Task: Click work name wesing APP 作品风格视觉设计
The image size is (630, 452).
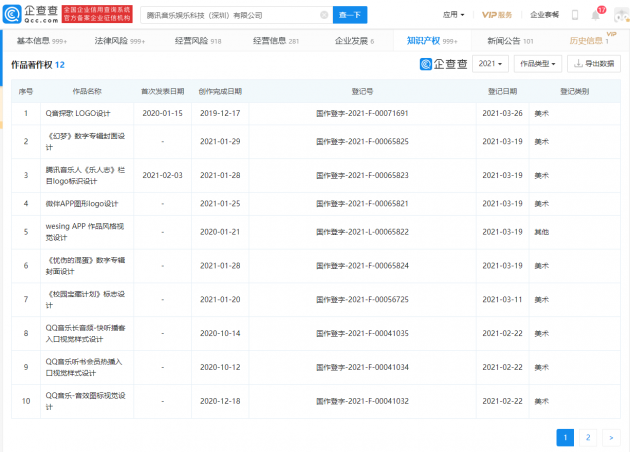Action: pyautogui.click(x=85, y=232)
